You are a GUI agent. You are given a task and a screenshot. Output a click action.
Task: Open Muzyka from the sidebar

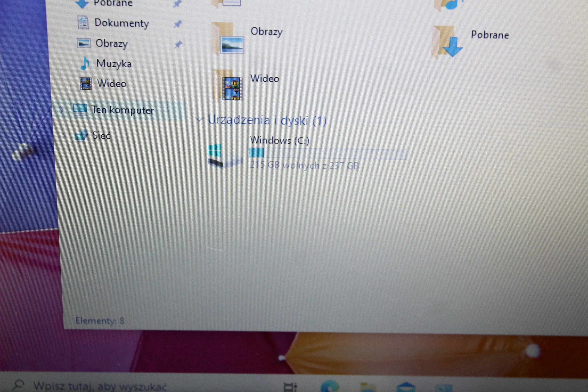click(114, 64)
